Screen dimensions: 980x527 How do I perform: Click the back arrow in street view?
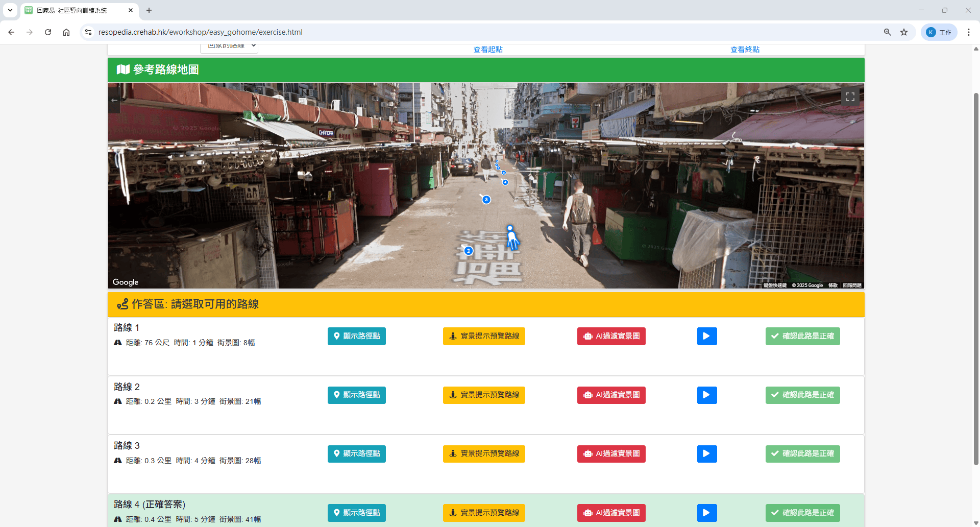coord(114,101)
